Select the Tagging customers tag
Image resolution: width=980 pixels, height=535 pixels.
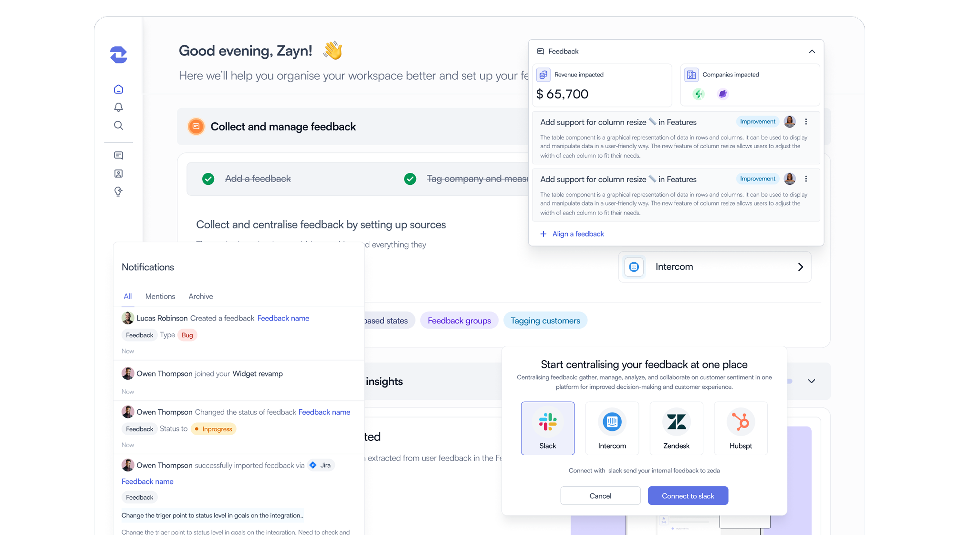point(545,321)
